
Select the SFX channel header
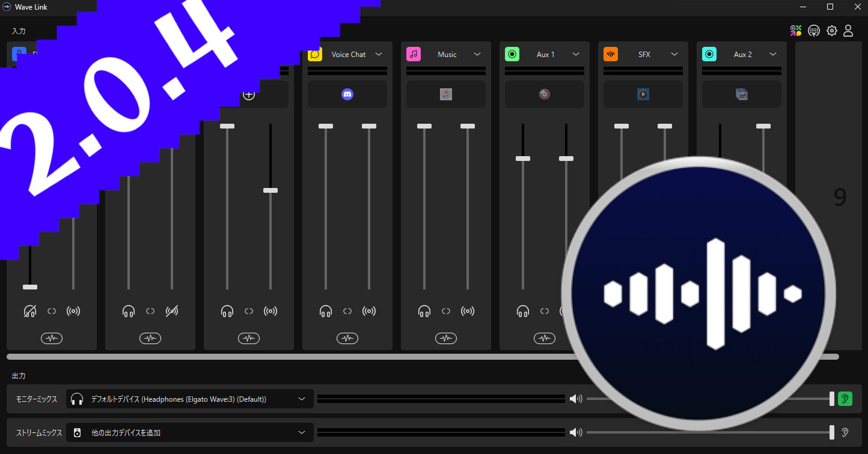click(643, 54)
